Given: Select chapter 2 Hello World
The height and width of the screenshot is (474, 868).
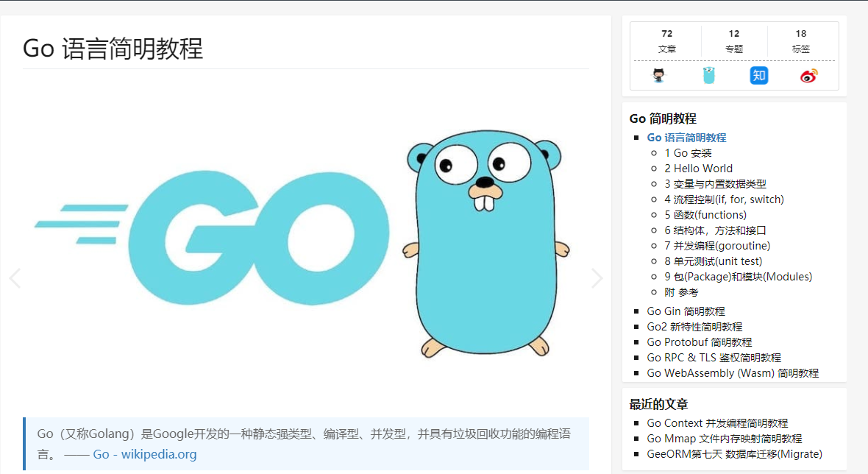Looking at the screenshot, I should [697, 168].
